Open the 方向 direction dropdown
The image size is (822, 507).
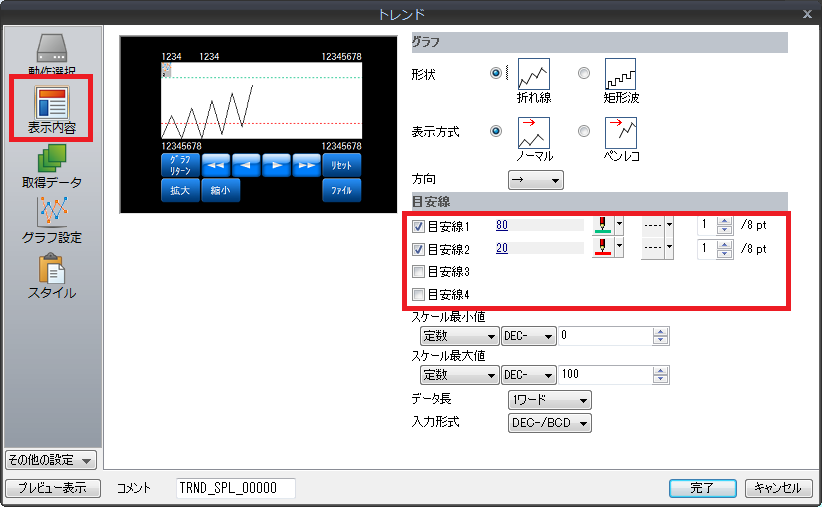click(x=536, y=180)
